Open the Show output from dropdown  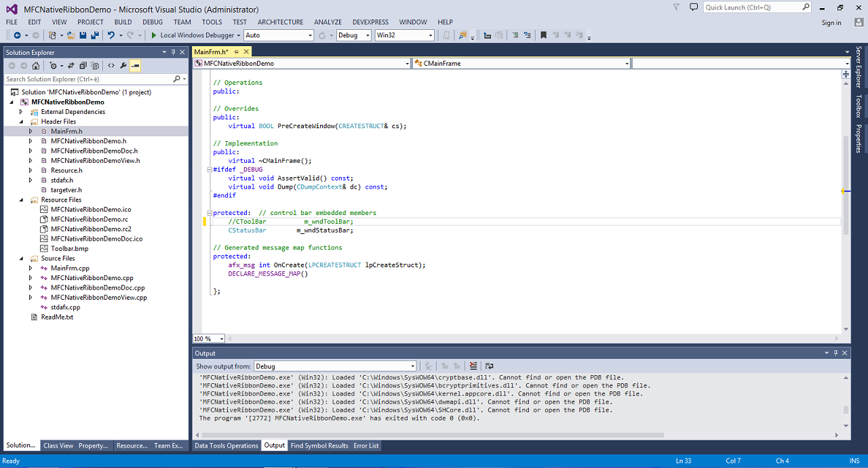[336, 366]
